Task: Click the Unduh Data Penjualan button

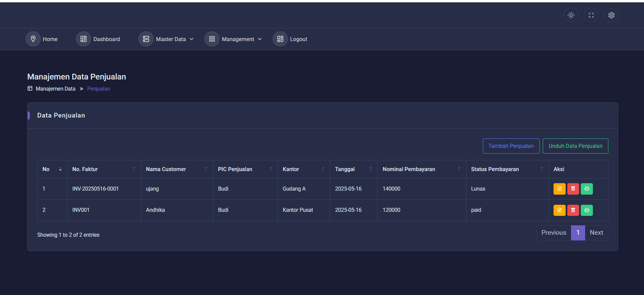Action: click(x=575, y=146)
